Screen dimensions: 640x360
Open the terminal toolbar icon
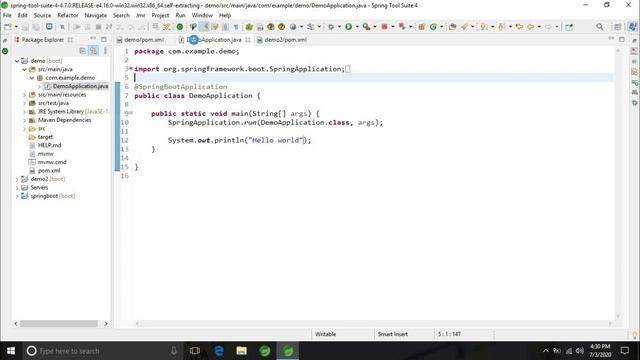[x=49, y=27]
